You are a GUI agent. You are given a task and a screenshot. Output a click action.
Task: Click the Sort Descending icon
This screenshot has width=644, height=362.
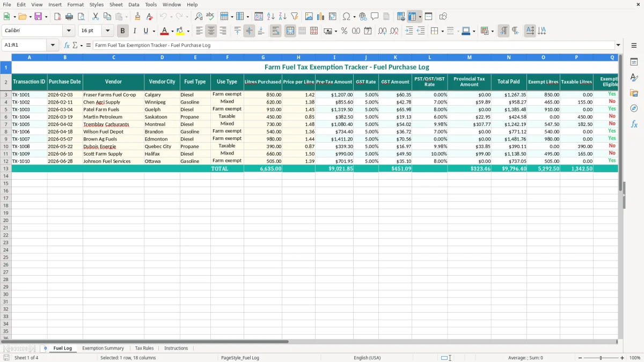pyautogui.click(x=283, y=17)
